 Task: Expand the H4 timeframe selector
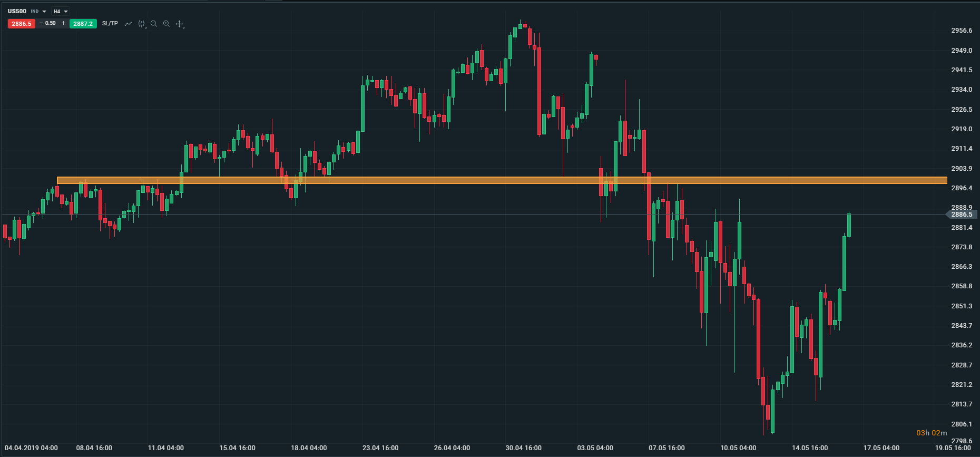66,12
